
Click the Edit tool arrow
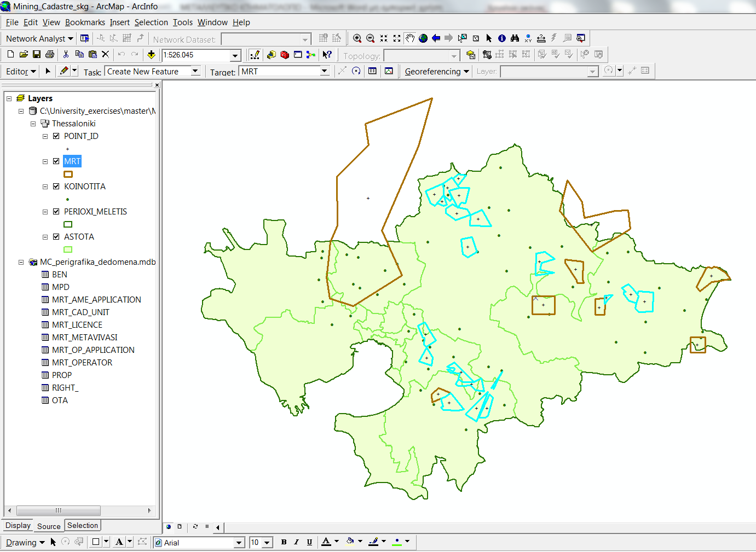[48, 71]
